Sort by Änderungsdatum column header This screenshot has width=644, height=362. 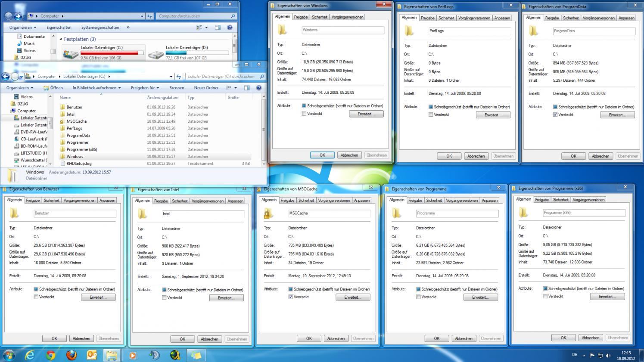coord(163,98)
